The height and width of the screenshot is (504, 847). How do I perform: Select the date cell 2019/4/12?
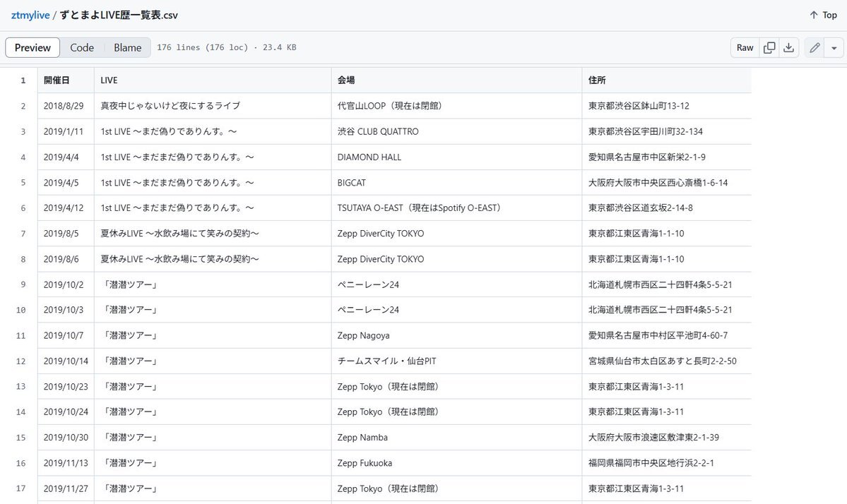click(66, 208)
